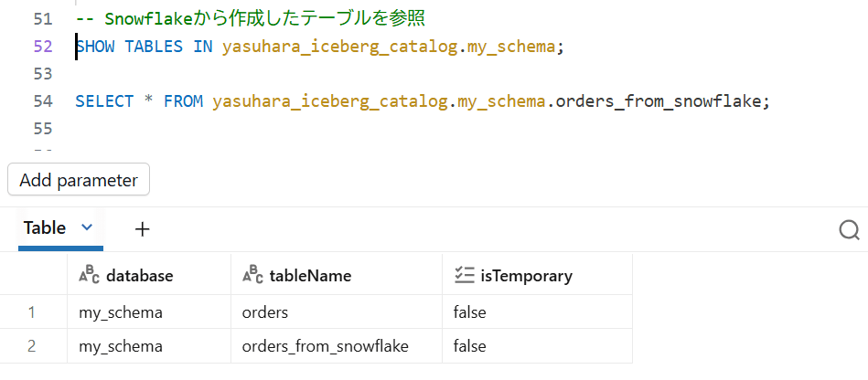
Task: Click the search magnifier icon in results
Action: click(849, 229)
